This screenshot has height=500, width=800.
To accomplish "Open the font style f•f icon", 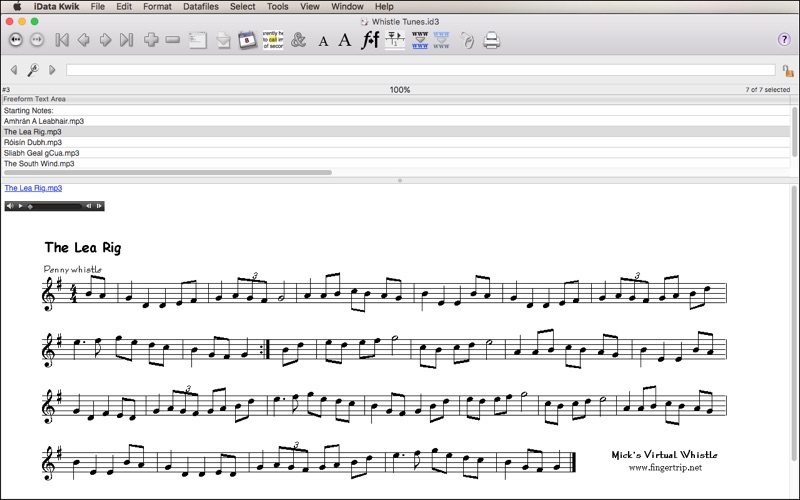I will point(370,40).
